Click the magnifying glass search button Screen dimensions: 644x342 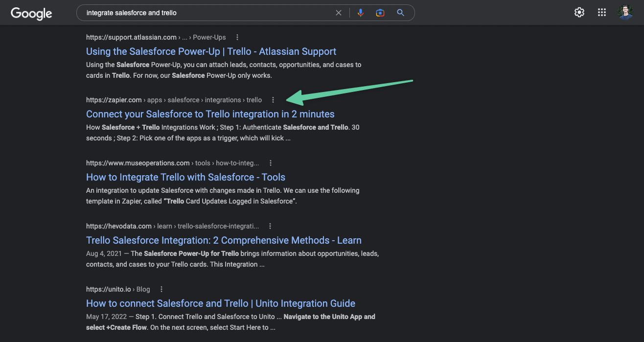tap(400, 13)
